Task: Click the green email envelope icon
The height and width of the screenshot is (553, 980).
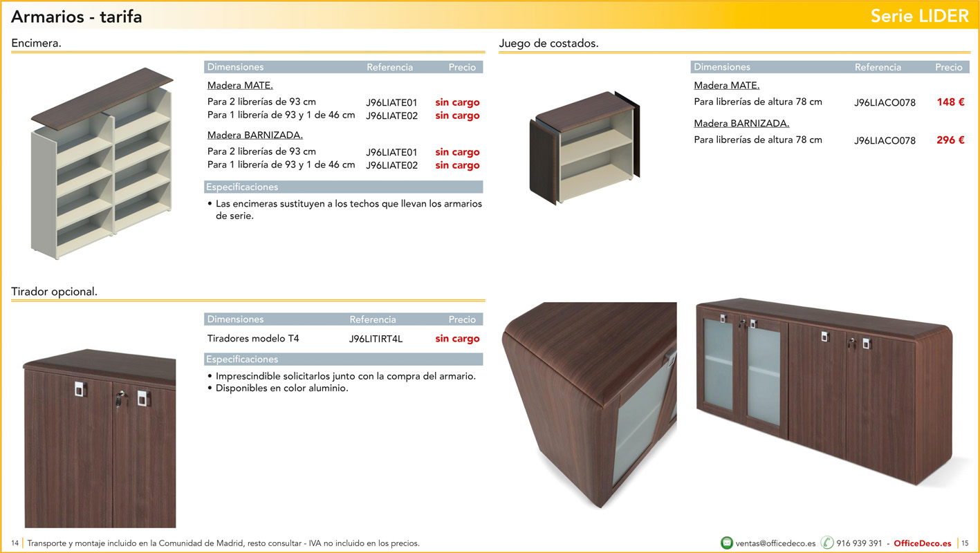Action: coord(726,543)
